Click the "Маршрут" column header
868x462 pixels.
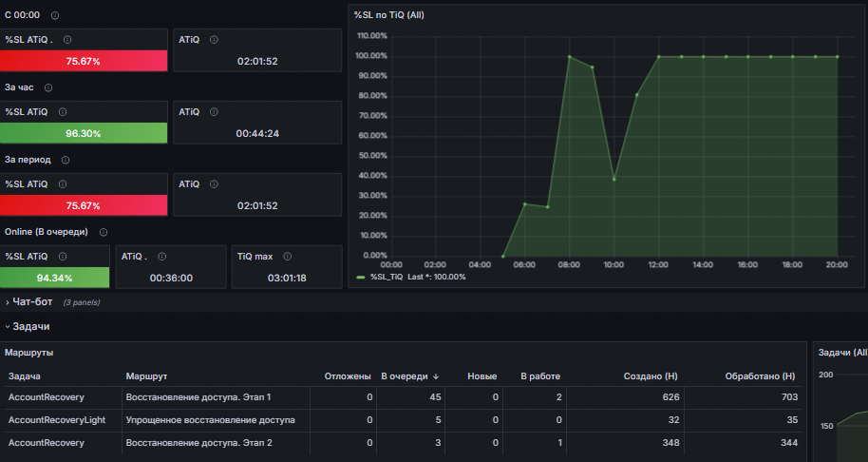tap(146, 376)
